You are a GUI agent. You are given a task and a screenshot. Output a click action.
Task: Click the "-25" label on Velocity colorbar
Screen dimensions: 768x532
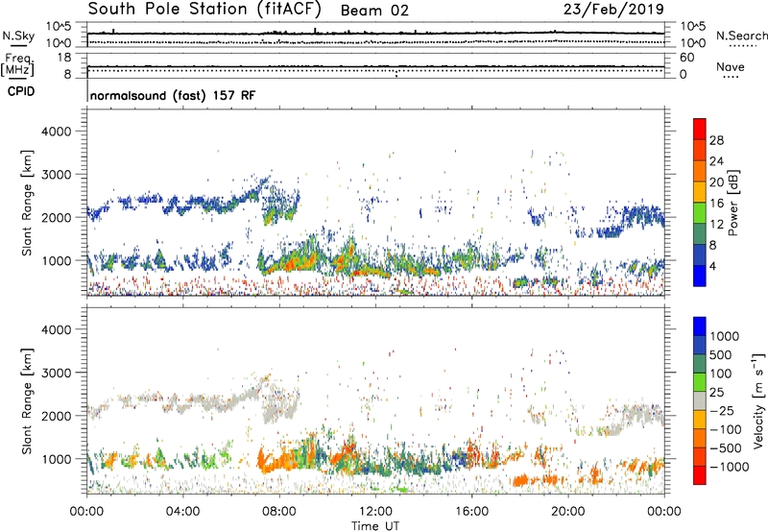tap(722, 411)
